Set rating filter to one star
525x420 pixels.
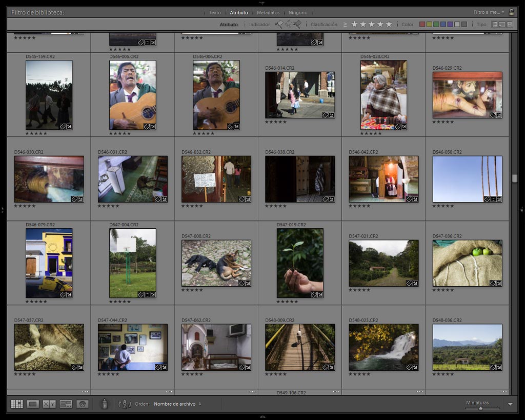[x=355, y=24]
